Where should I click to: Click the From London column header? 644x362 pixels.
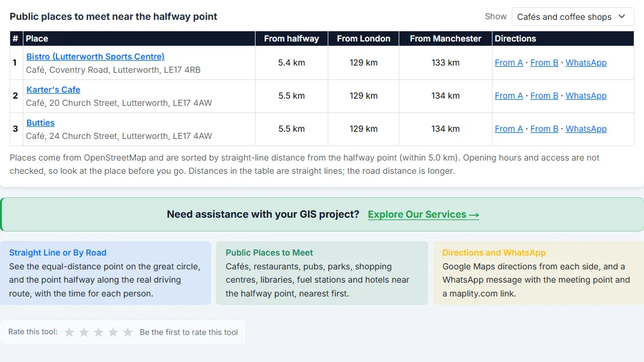(x=363, y=38)
